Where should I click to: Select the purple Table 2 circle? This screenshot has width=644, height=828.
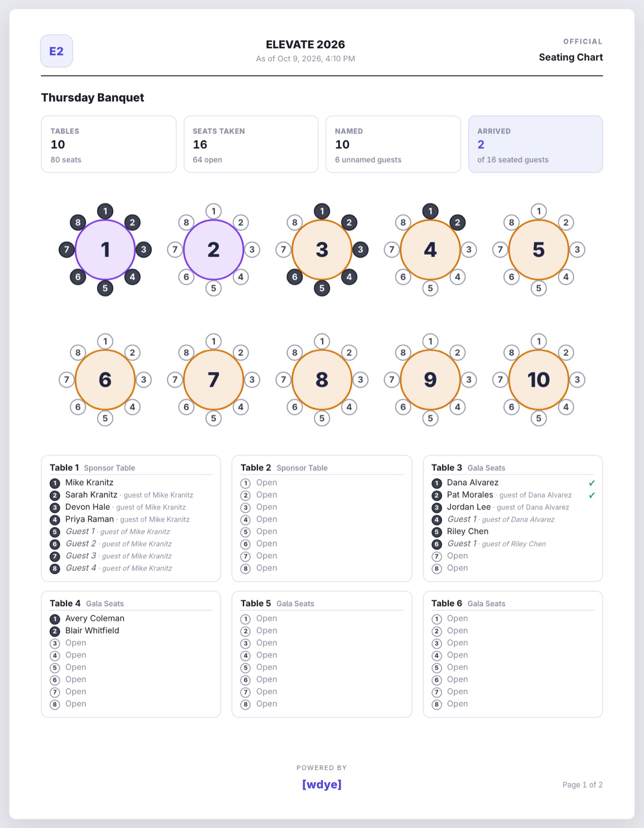(x=213, y=249)
